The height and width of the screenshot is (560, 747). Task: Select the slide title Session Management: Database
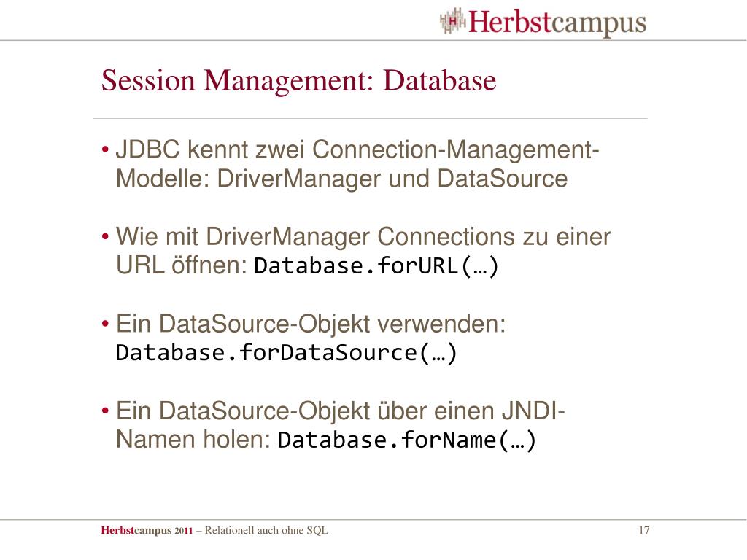(x=298, y=81)
